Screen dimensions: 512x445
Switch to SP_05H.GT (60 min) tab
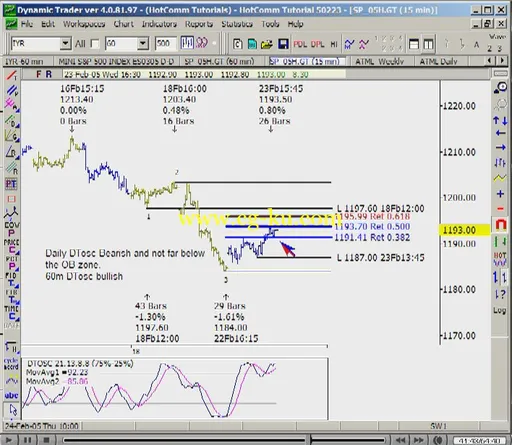pos(219,61)
